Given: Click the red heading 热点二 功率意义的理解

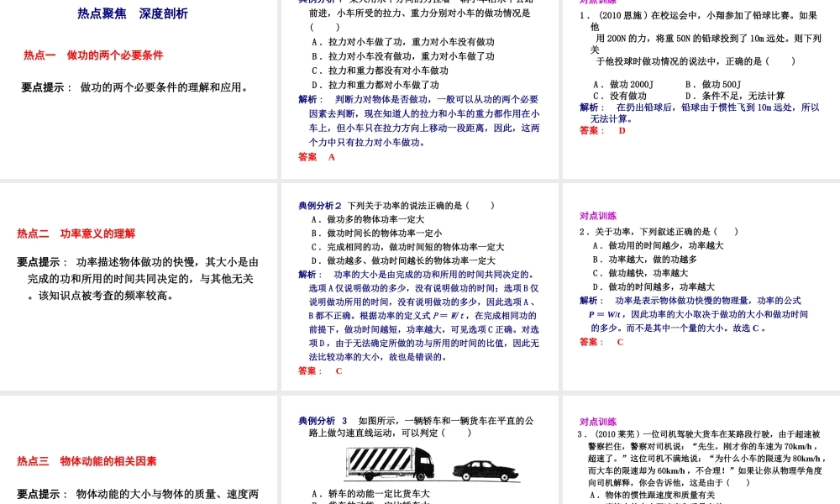Looking at the screenshot, I should pos(76,234).
